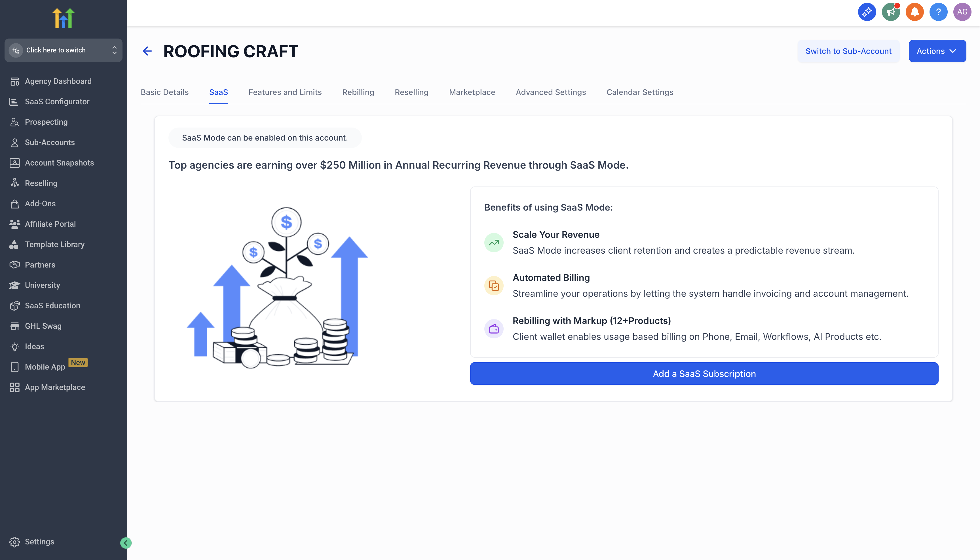Open the announcements megaphone icon
Screen dimensions: 980x560
pos(891,12)
